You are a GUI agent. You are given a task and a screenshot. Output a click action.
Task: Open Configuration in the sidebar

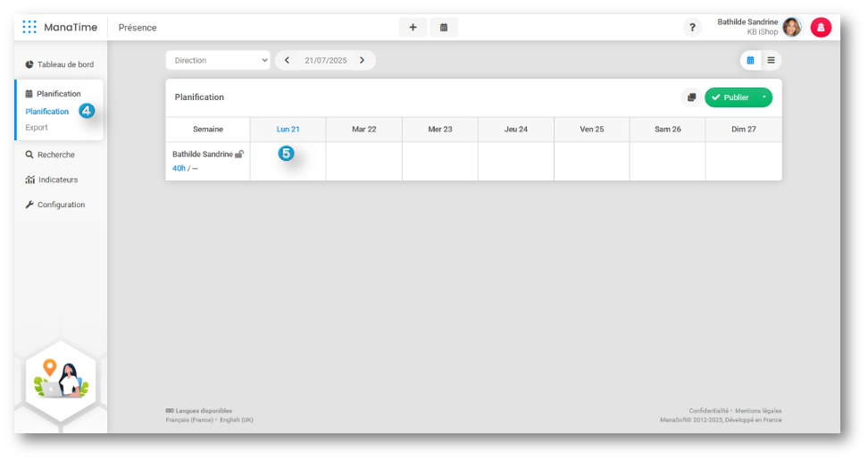click(55, 205)
